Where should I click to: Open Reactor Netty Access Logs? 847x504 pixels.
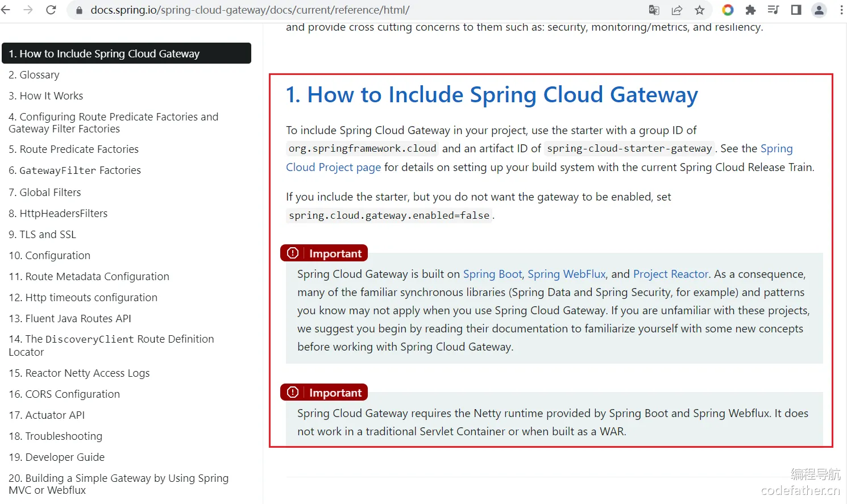[80, 373]
